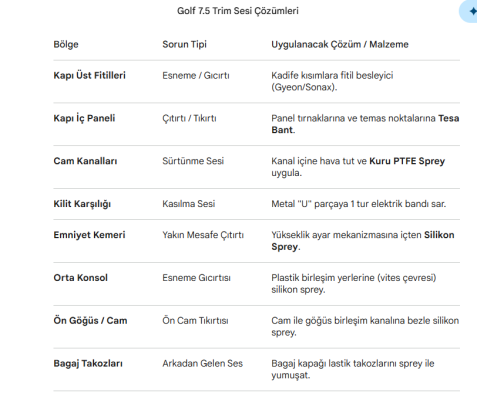Click the blue sparkle icon at top right
477x400 pixels.
point(473,11)
